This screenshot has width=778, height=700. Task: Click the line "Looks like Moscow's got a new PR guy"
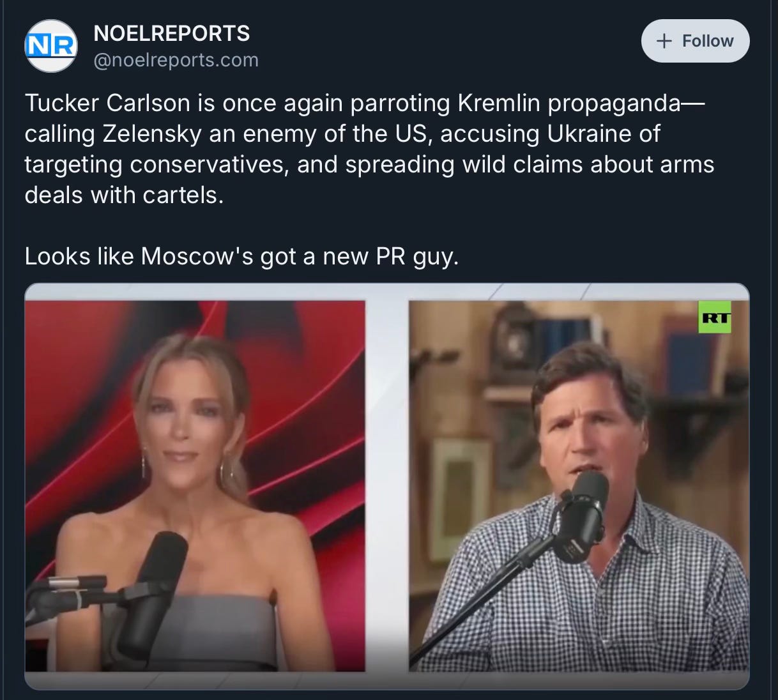click(x=241, y=256)
